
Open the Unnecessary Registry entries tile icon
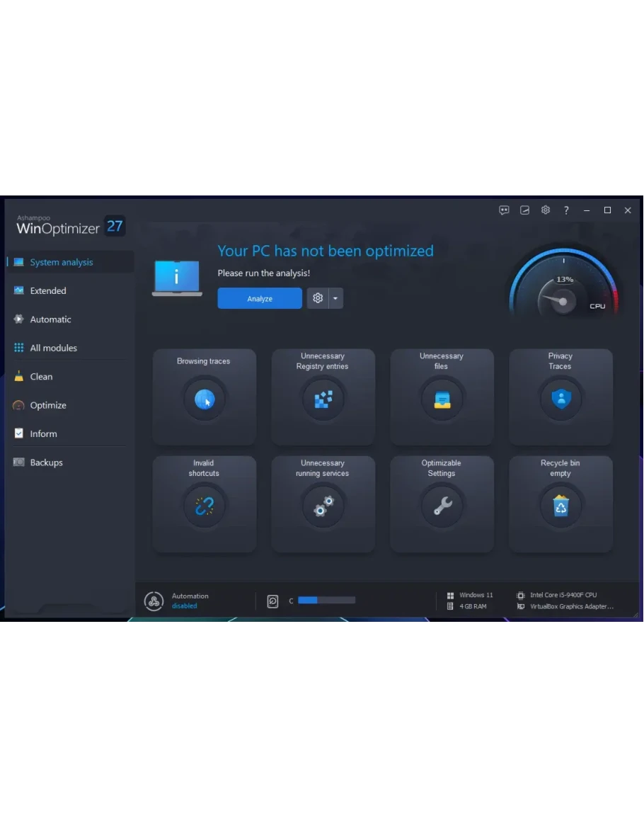click(323, 400)
